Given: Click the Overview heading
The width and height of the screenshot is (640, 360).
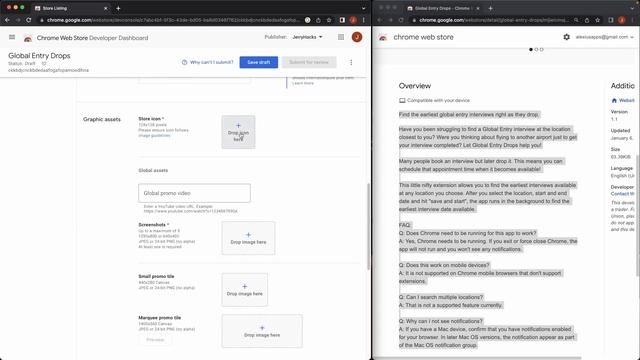Looking at the screenshot, I should [x=415, y=86].
